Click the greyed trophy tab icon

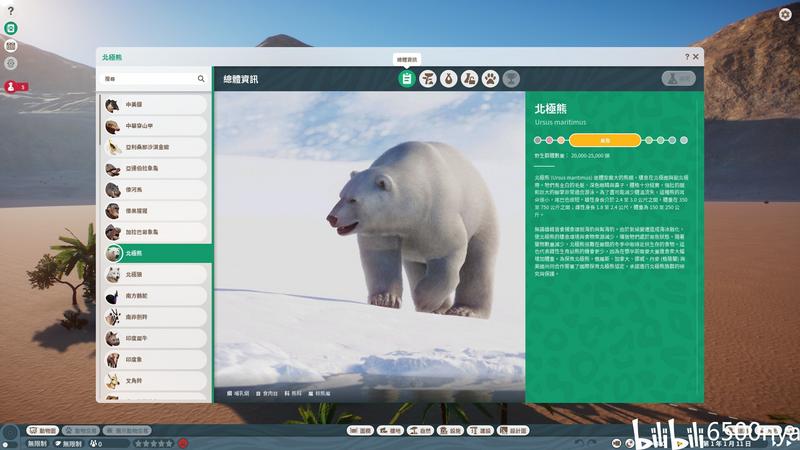(x=511, y=79)
